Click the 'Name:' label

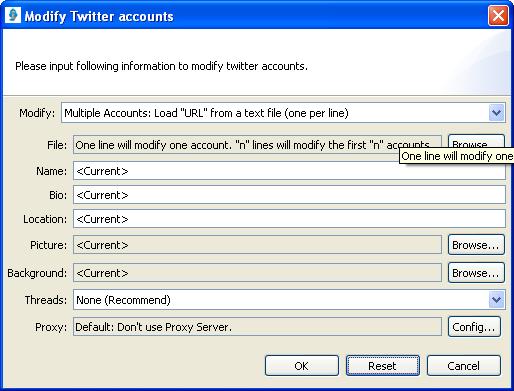(51, 171)
